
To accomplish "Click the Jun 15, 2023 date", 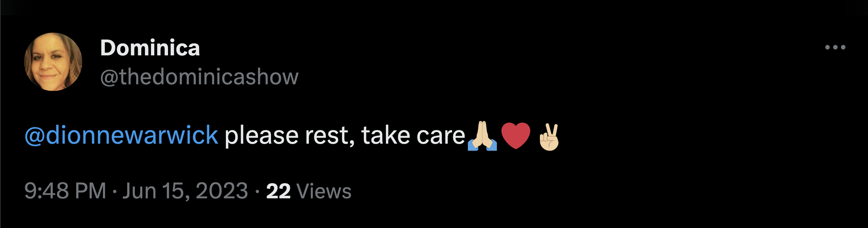I will point(185,191).
